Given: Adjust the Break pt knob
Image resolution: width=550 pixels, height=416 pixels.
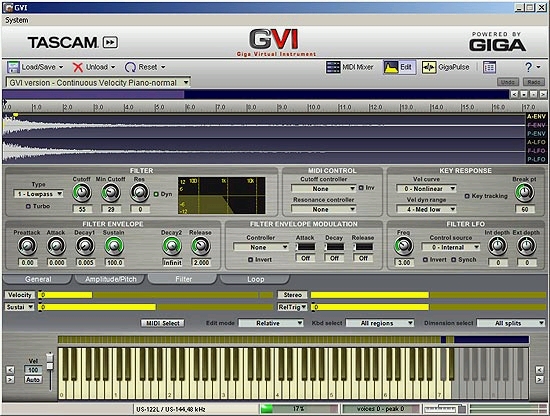Looking at the screenshot, I should point(525,193).
